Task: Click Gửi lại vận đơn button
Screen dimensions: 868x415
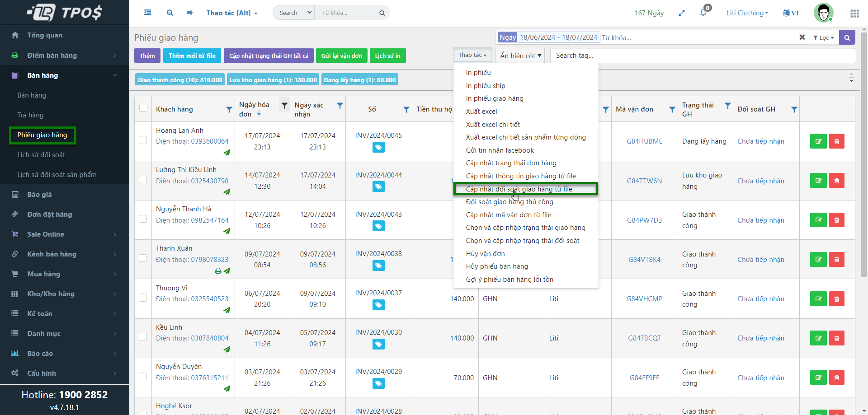Action: click(x=342, y=56)
